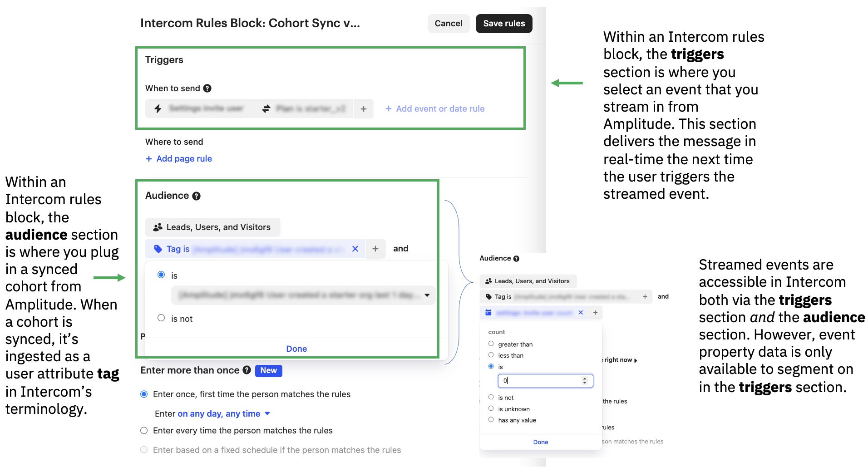Choose the count 'is not' radio
This screenshot has height=472, width=868.
coord(491,397)
